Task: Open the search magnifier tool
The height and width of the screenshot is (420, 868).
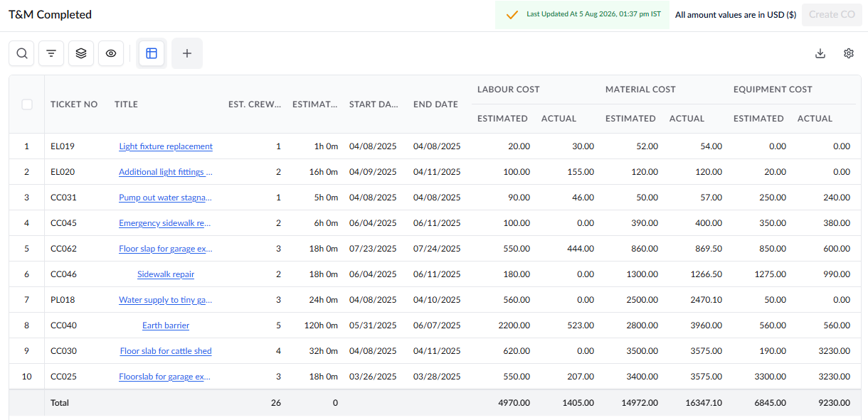Action: click(x=22, y=53)
